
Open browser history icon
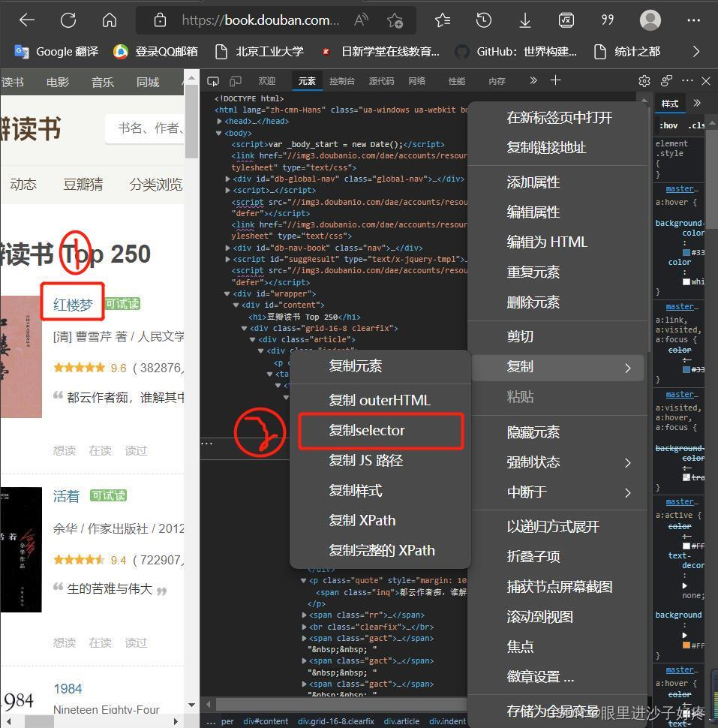point(484,20)
